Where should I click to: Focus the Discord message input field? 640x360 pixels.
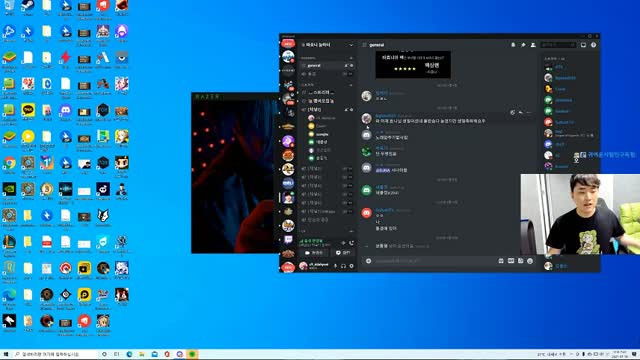pos(434,261)
